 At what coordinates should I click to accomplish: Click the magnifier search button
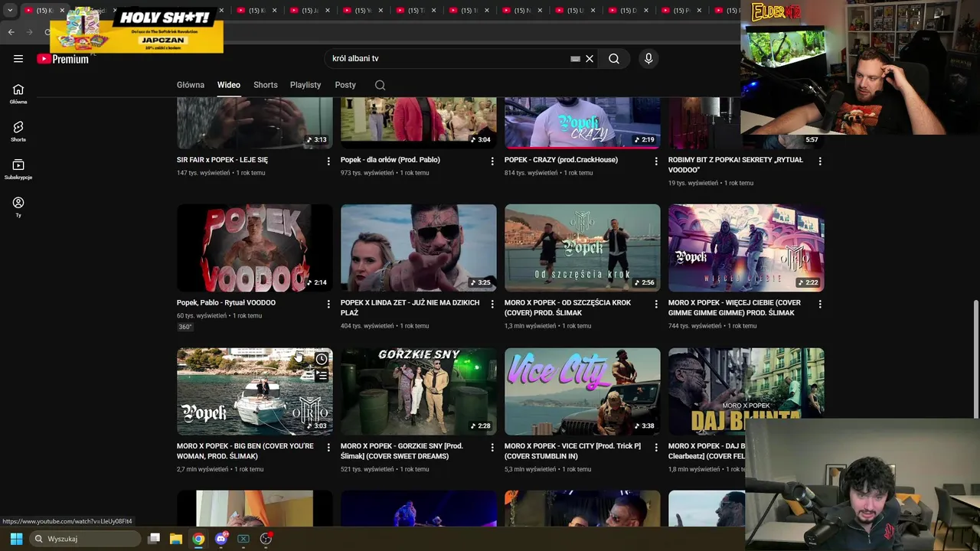(614, 58)
